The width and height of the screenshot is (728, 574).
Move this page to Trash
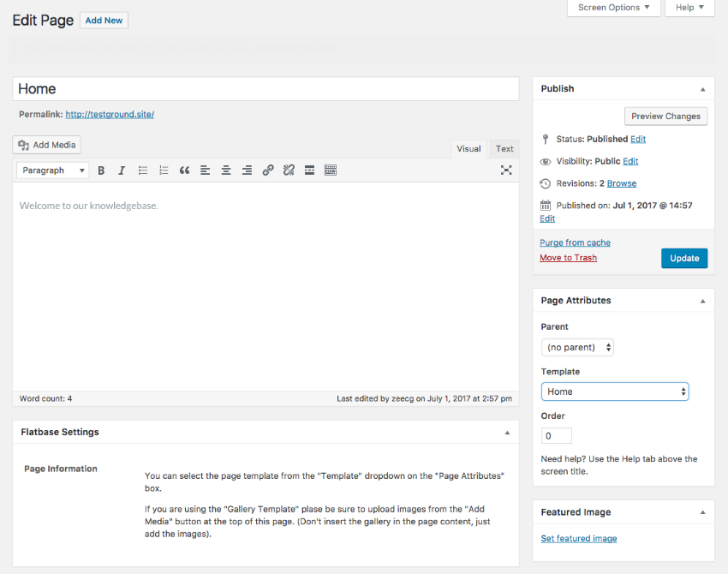click(569, 258)
